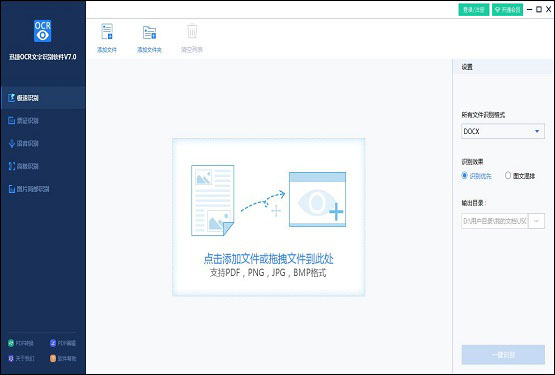This screenshot has width=555, height=375.
Task: Switch to 语音识别 with microphone icon
Action: click(x=43, y=143)
